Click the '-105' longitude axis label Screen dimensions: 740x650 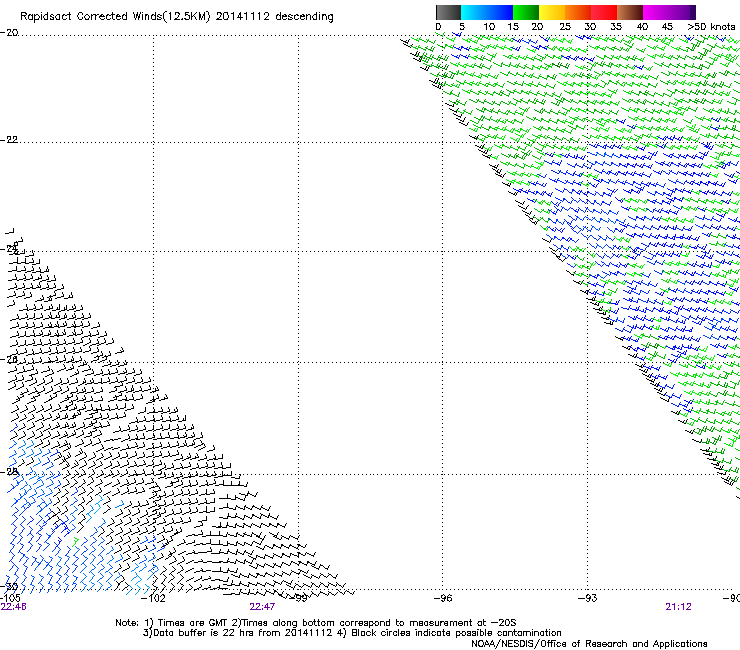(10, 598)
